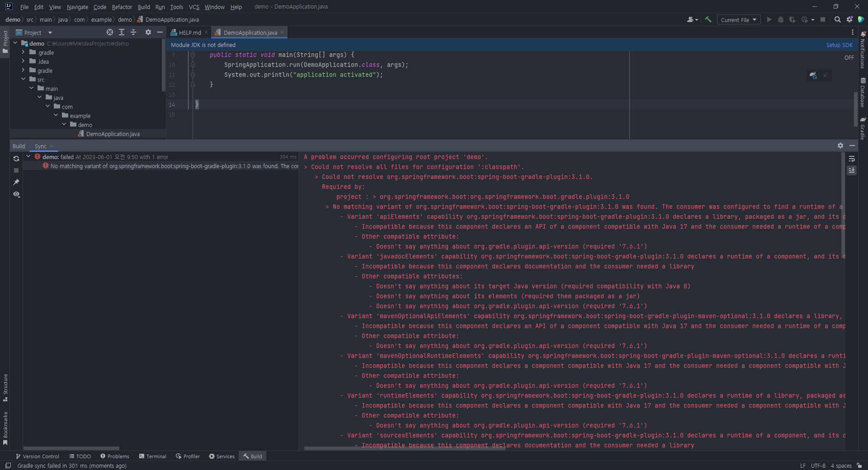Viewport: 868px width, 470px height.
Task: Click Load Gradle Changes elephant icon
Action: point(813,75)
